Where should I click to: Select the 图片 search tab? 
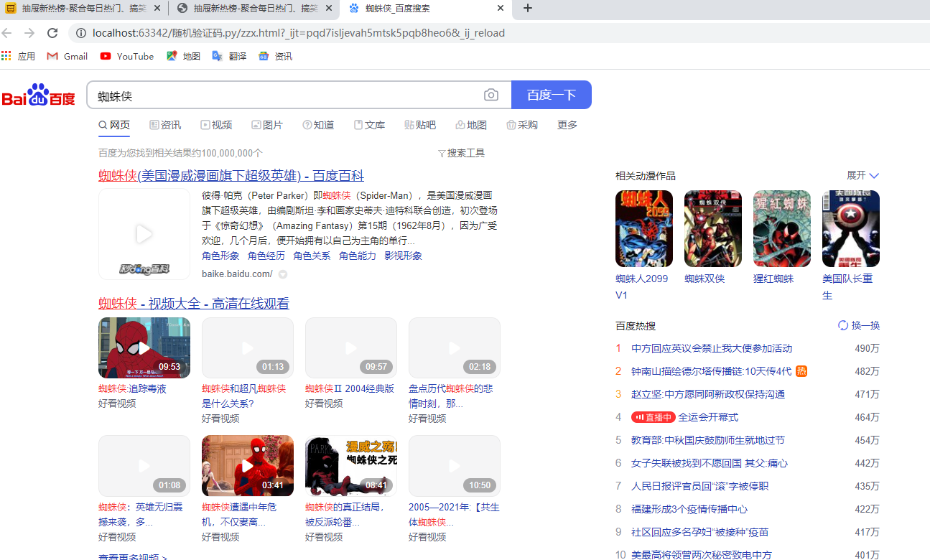tap(267, 125)
